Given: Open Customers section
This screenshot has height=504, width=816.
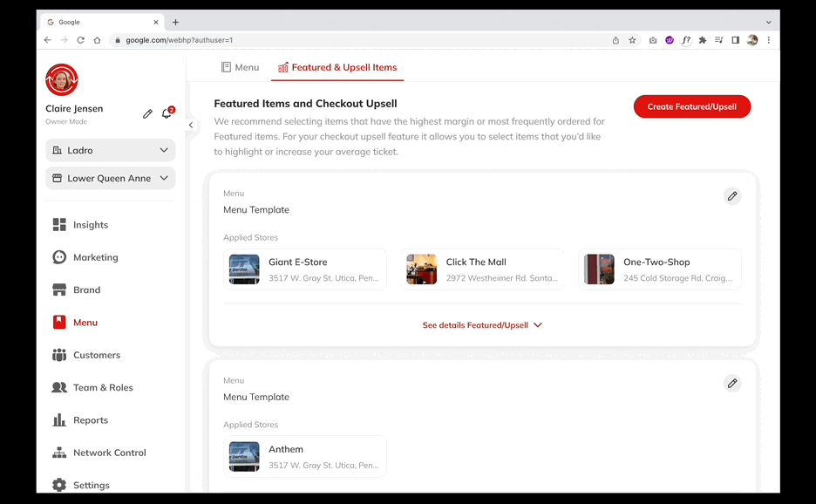Looking at the screenshot, I should [x=86, y=355].
